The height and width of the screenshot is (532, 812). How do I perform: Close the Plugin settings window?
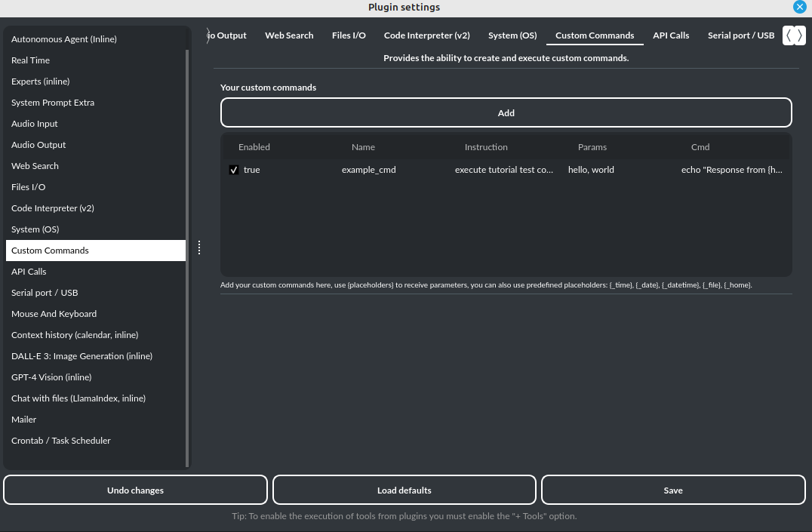(x=800, y=8)
